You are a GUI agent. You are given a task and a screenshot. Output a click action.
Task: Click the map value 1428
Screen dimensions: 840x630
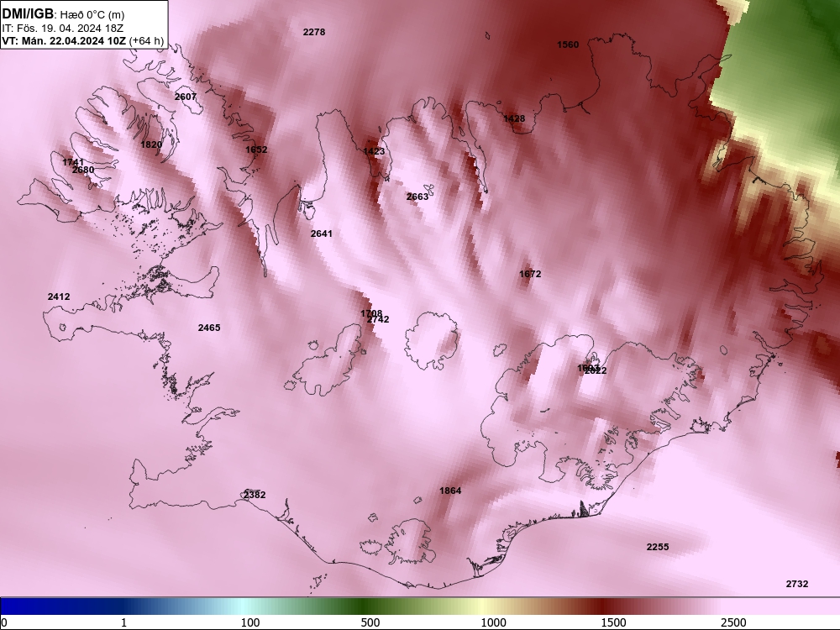514,118
